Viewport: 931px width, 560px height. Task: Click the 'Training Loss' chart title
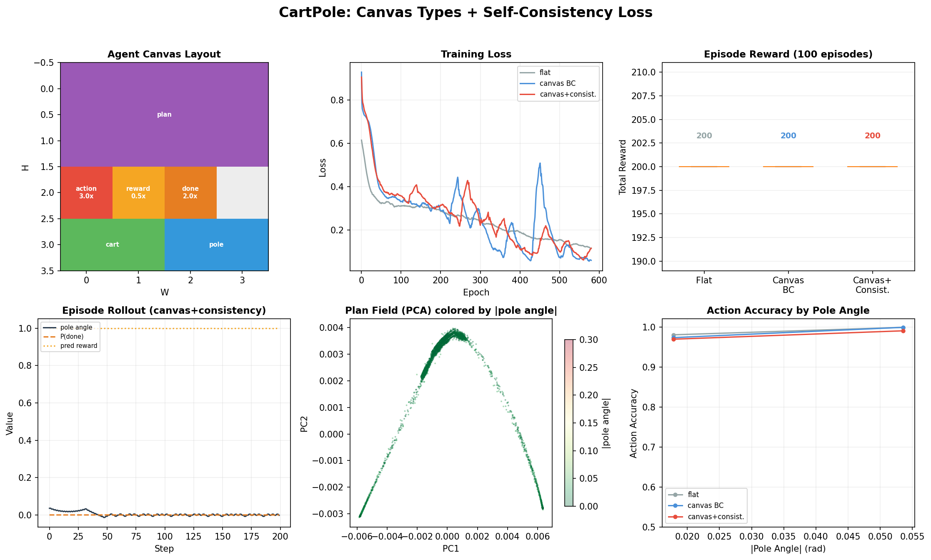click(476, 54)
